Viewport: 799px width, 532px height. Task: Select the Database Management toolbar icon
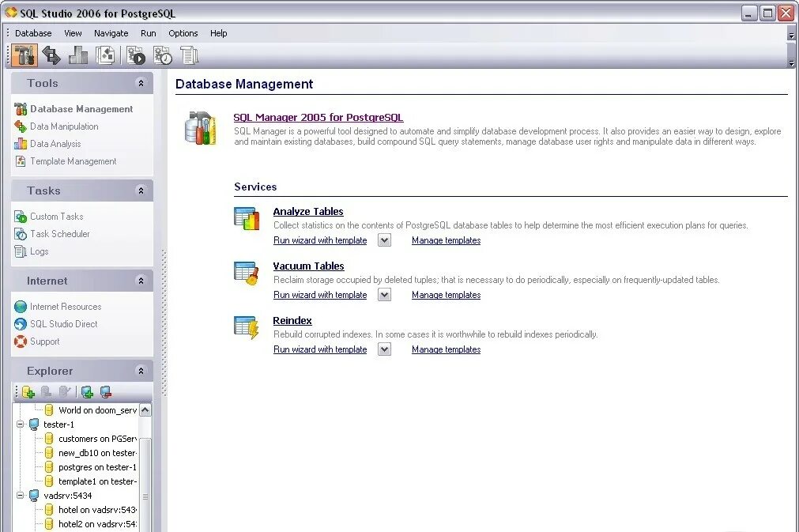[x=24, y=55]
